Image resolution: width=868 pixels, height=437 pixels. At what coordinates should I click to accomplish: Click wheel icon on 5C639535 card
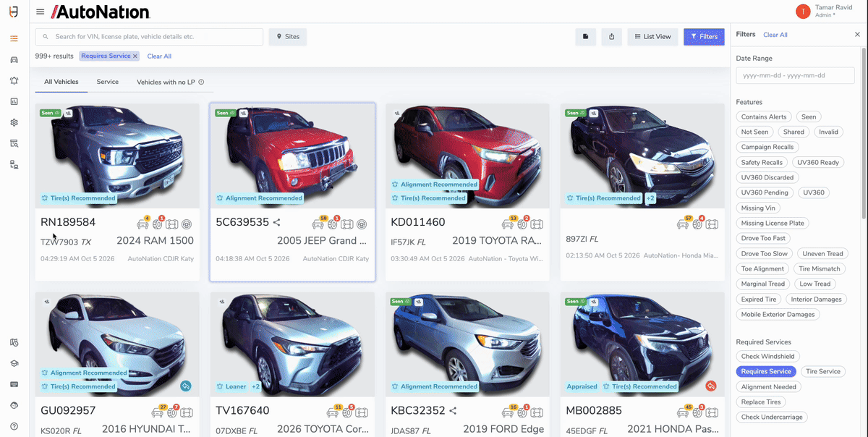(362, 224)
